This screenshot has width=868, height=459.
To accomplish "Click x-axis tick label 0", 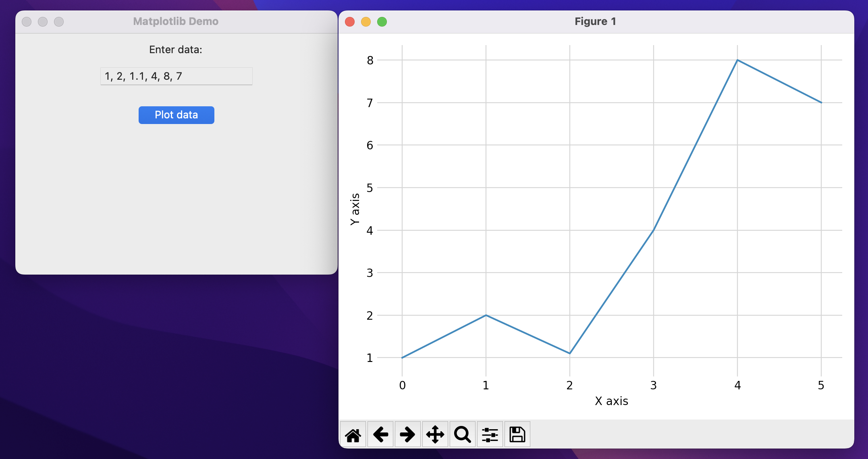I will [402, 385].
